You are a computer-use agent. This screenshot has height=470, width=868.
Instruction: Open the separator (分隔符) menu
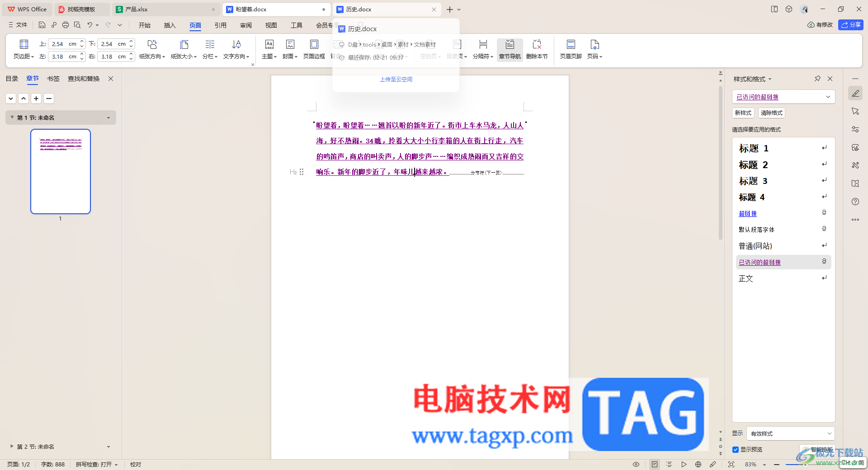(x=483, y=49)
